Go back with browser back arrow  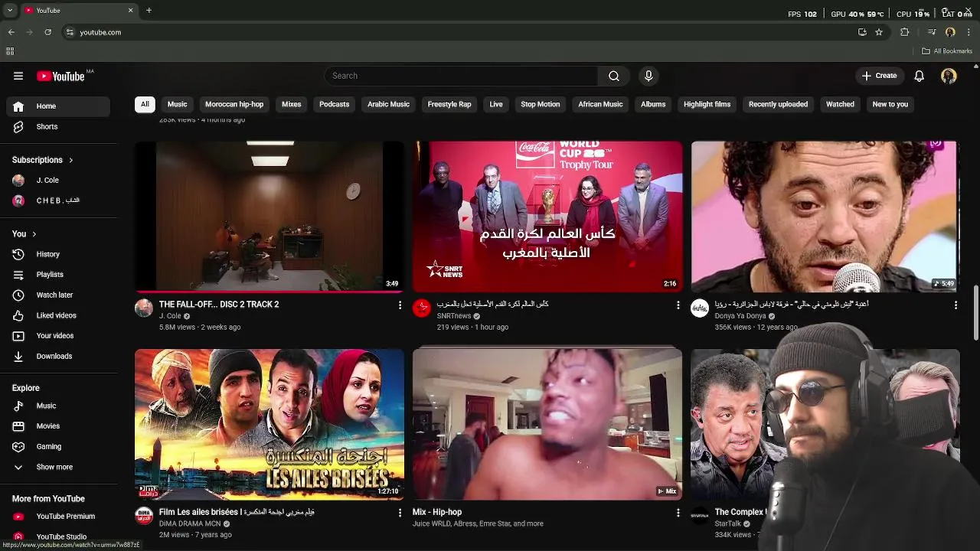click(11, 32)
